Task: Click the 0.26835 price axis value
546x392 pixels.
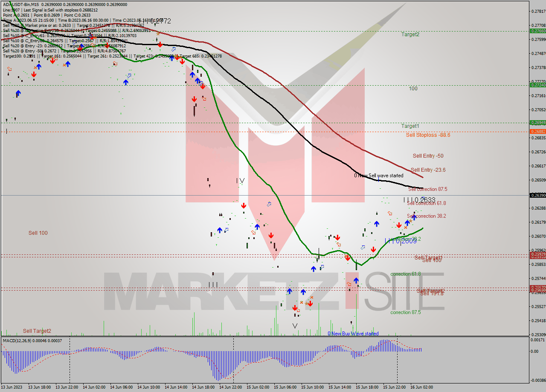Action: coord(538,138)
